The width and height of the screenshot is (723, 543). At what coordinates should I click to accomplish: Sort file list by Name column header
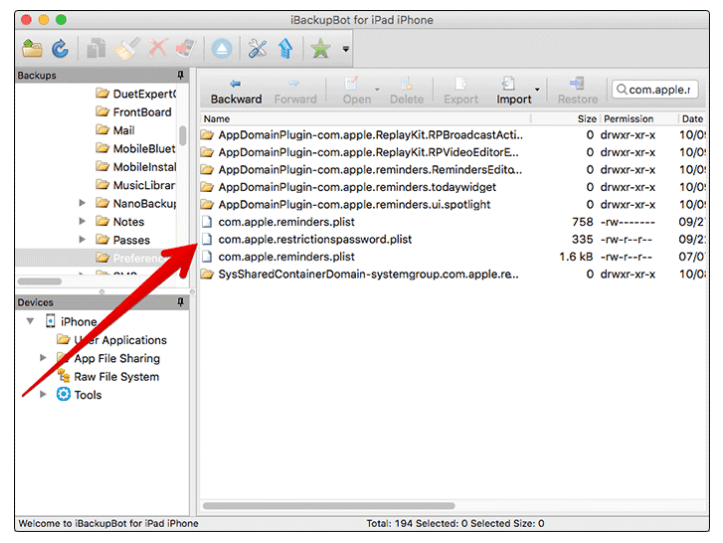point(217,119)
